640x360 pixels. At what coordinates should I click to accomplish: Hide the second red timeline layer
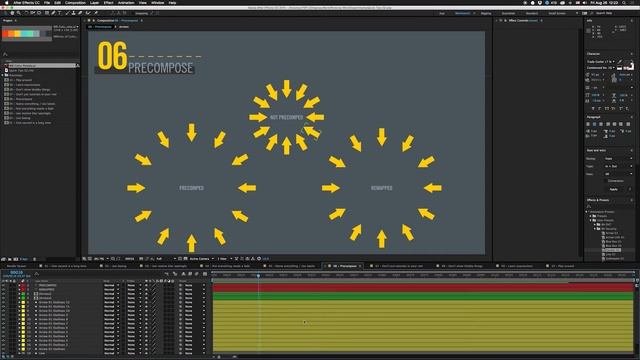click(x=4, y=289)
